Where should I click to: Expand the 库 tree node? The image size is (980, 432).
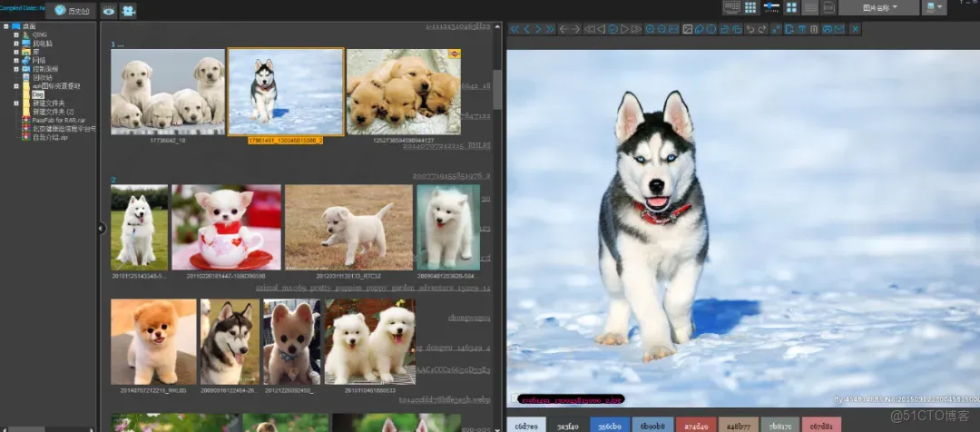16,52
